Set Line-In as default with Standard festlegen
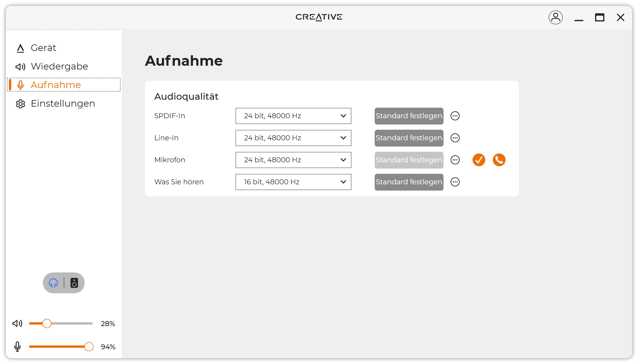Image resolution: width=638 pixels, height=364 pixels. (409, 138)
